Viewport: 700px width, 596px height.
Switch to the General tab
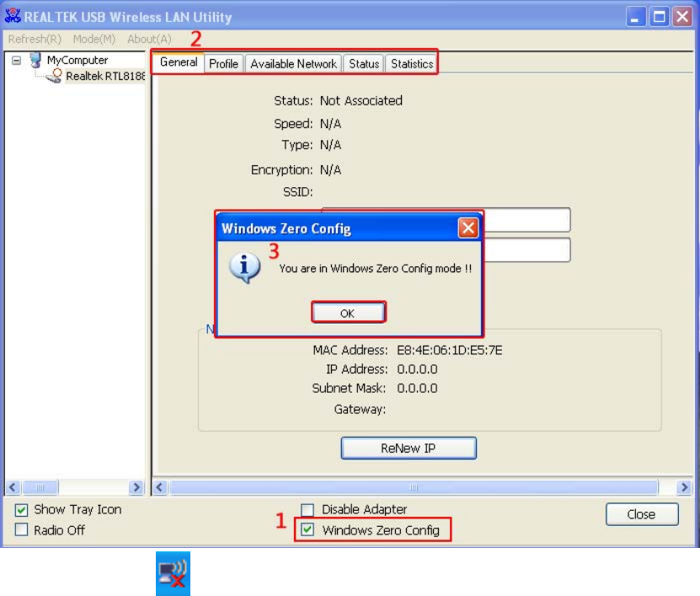pyautogui.click(x=179, y=62)
